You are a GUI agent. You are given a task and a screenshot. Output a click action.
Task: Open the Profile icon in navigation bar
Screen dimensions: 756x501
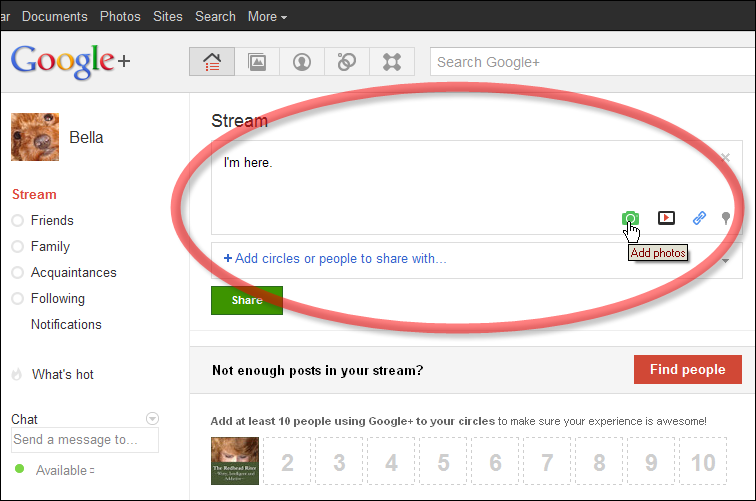[302, 62]
